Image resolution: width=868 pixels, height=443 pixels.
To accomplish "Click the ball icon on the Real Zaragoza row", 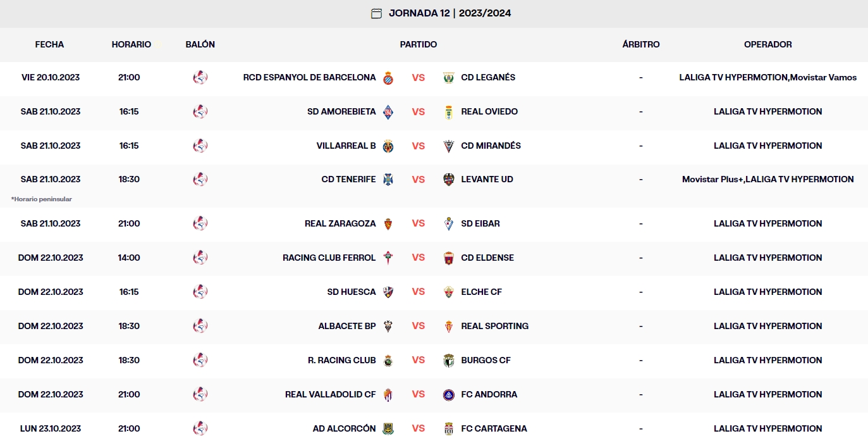I will click(200, 223).
